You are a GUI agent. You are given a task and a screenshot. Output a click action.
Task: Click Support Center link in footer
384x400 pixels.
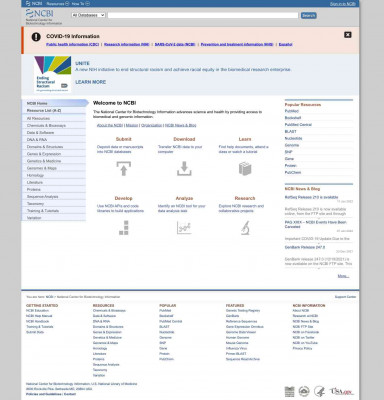point(345,297)
